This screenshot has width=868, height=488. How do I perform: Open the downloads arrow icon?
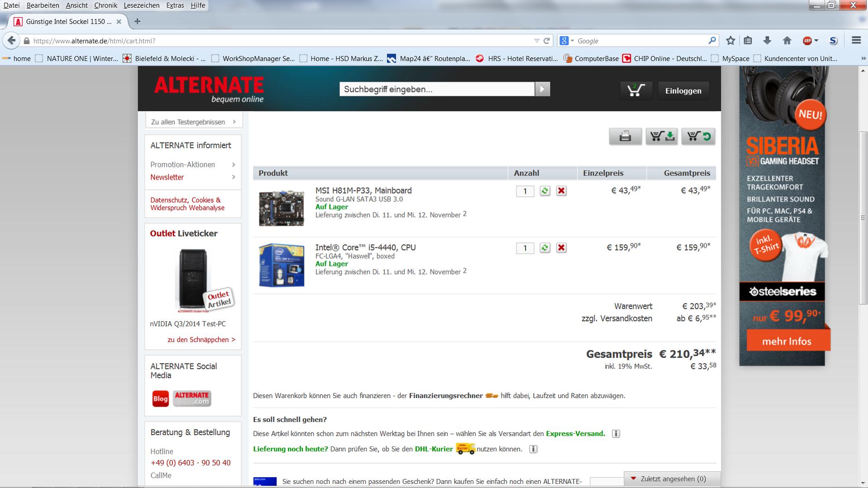(767, 41)
